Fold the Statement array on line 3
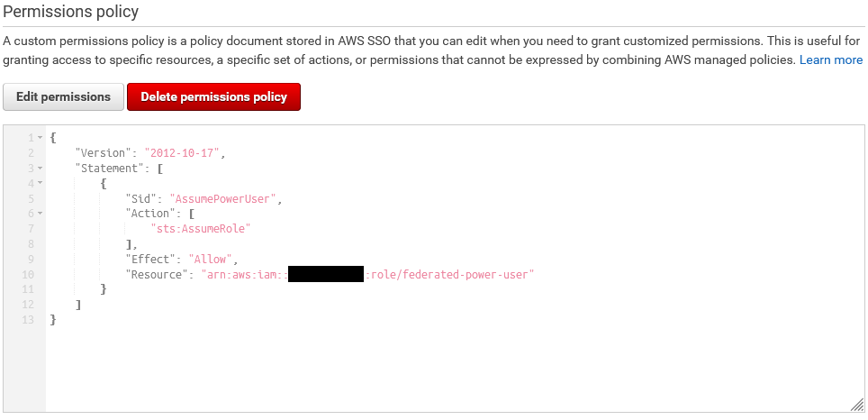This screenshot has height=420, width=868. pyautogui.click(x=40, y=168)
